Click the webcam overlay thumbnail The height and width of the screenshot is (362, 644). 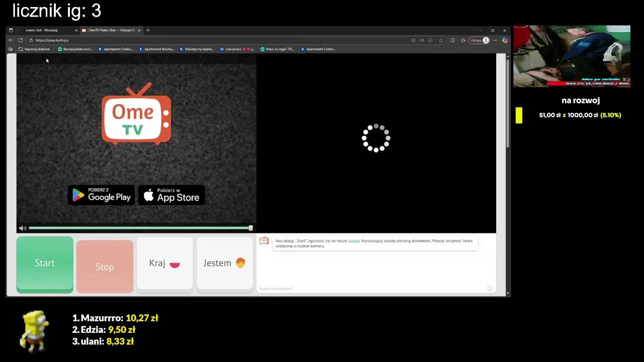pos(572,56)
